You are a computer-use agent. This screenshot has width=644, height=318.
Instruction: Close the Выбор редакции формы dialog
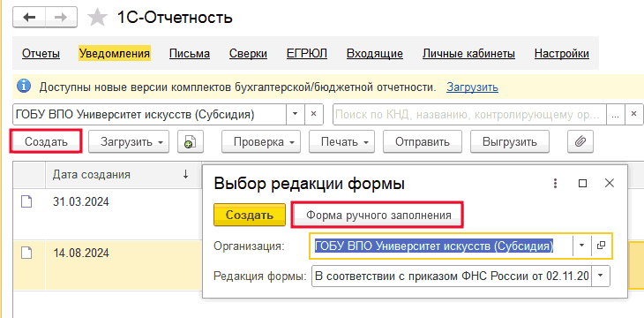point(610,183)
